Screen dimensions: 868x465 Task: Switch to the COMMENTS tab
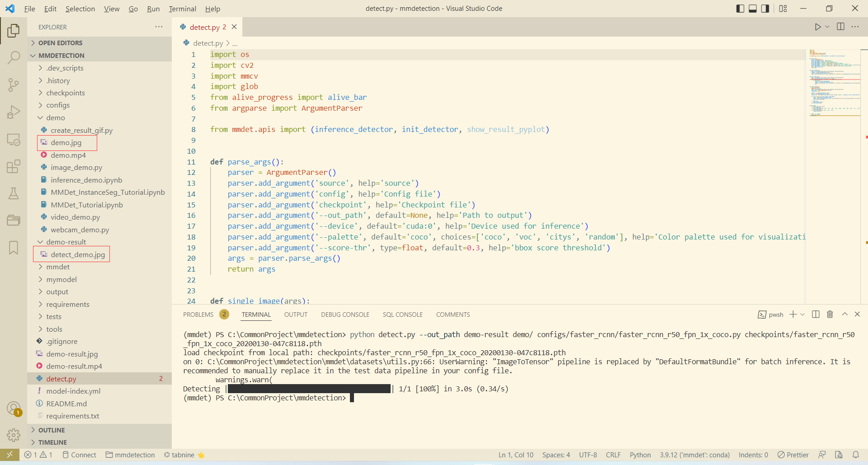tap(453, 315)
